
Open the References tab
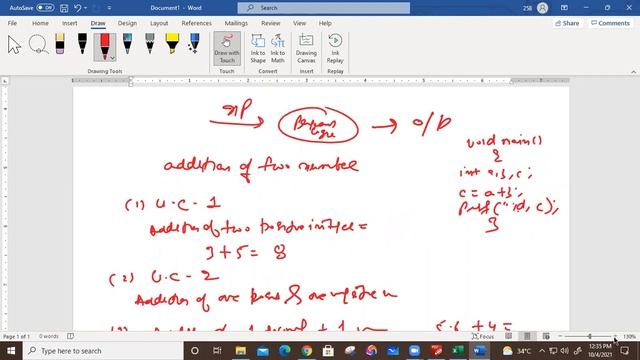click(x=196, y=23)
